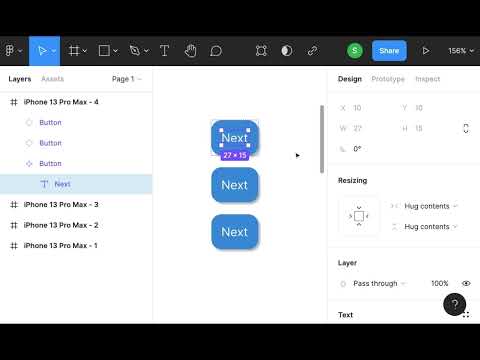Open the Help question mark button
The height and width of the screenshot is (360, 480).
(455, 304)
